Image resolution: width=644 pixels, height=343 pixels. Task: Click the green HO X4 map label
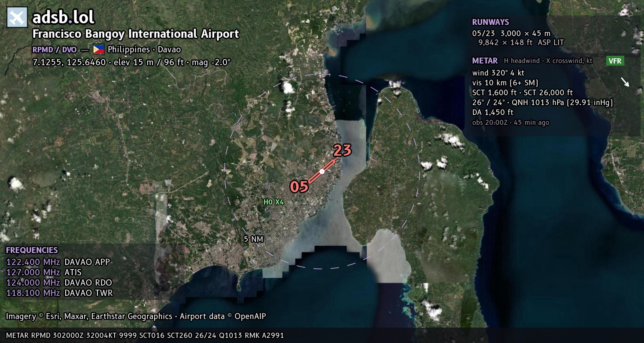273,202
